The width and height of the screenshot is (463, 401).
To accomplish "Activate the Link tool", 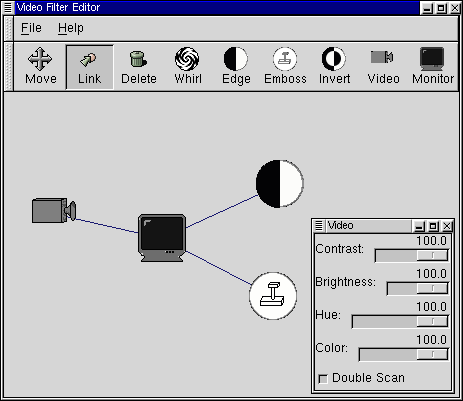I will click(x=90, y=67).
